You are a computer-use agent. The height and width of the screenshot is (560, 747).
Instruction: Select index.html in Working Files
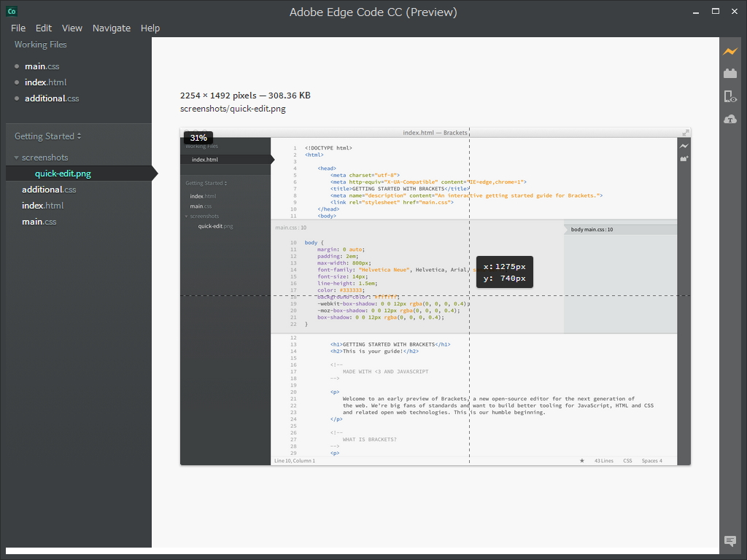coord(45,82)
